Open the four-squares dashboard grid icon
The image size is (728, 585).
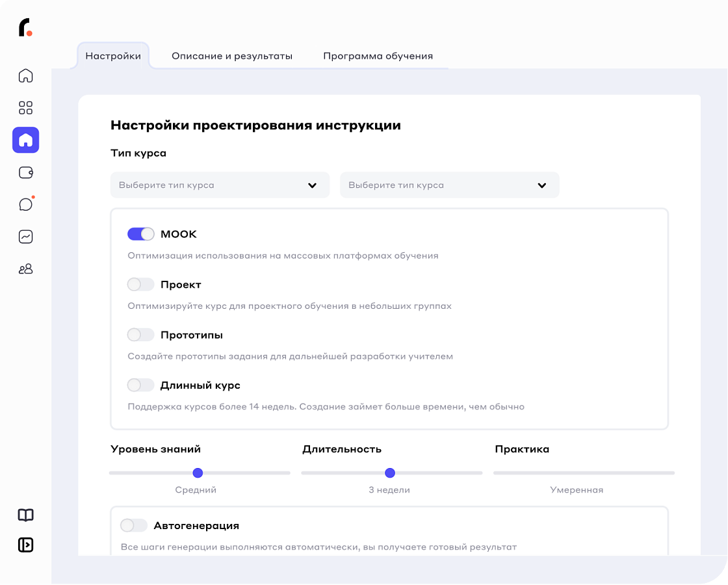pyautogui.click(x=25, y=108)
